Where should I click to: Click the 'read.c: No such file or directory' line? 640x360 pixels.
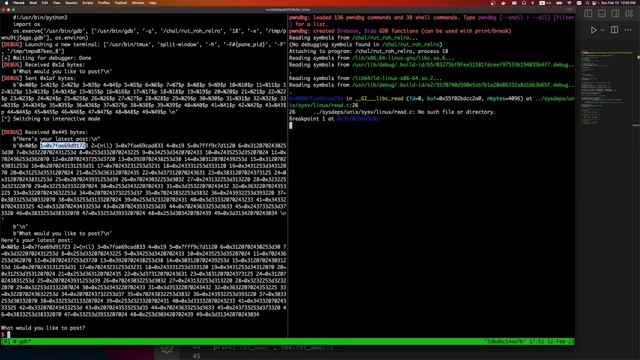pos(392,112)
